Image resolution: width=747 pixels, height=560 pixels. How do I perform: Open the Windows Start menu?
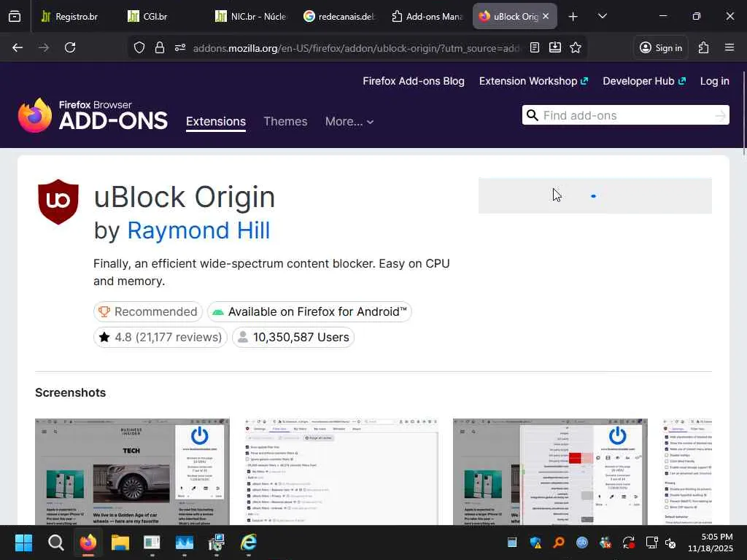click(23, 542)
